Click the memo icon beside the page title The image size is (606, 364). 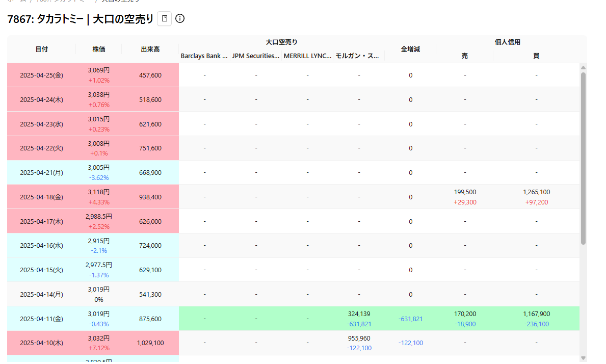(x=164, y=19)
